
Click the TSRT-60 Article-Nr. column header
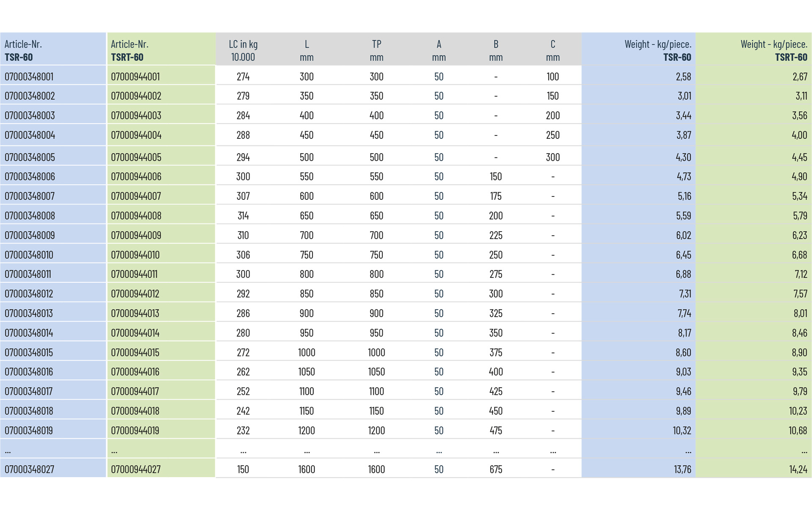pos(129,50)
